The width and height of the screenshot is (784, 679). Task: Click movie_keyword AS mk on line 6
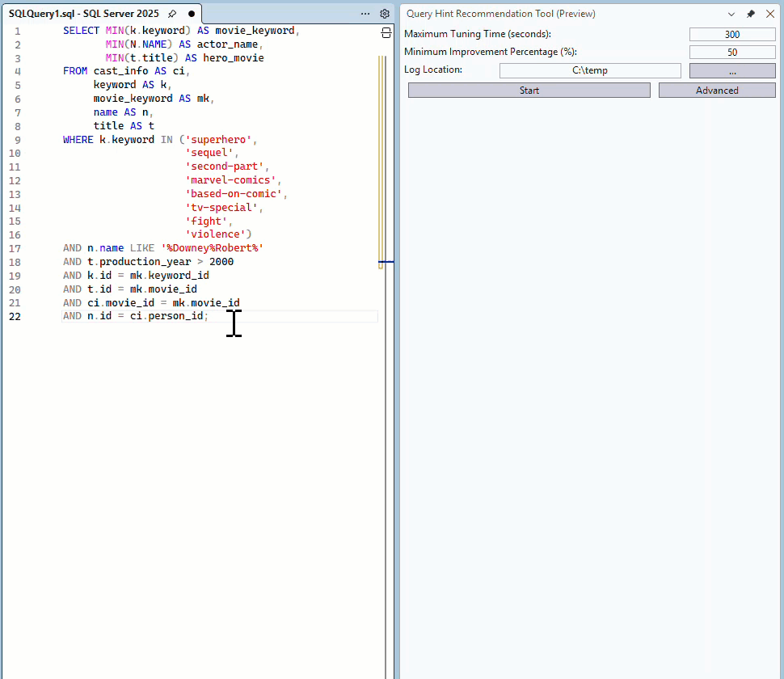(x=151, y=99)
